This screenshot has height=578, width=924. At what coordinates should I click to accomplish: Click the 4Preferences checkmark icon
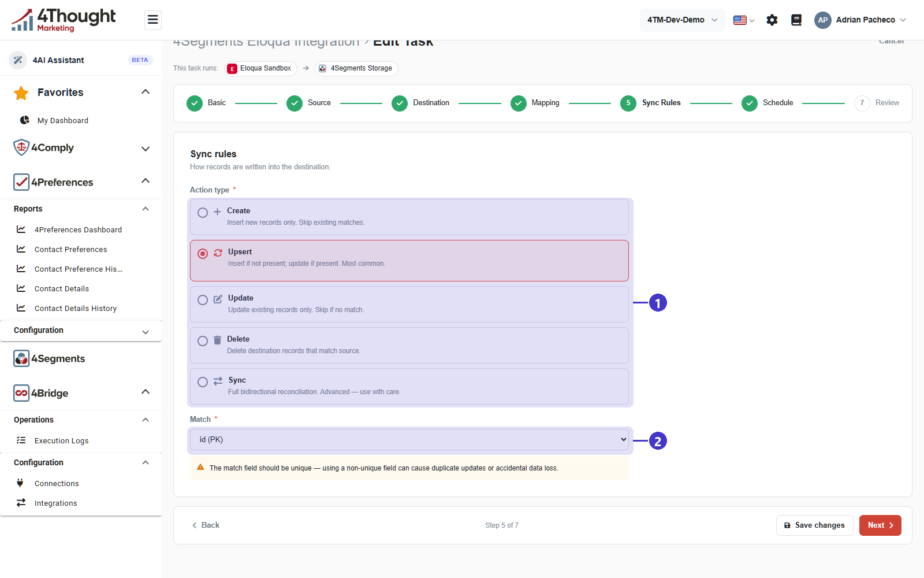coord(21,182)
